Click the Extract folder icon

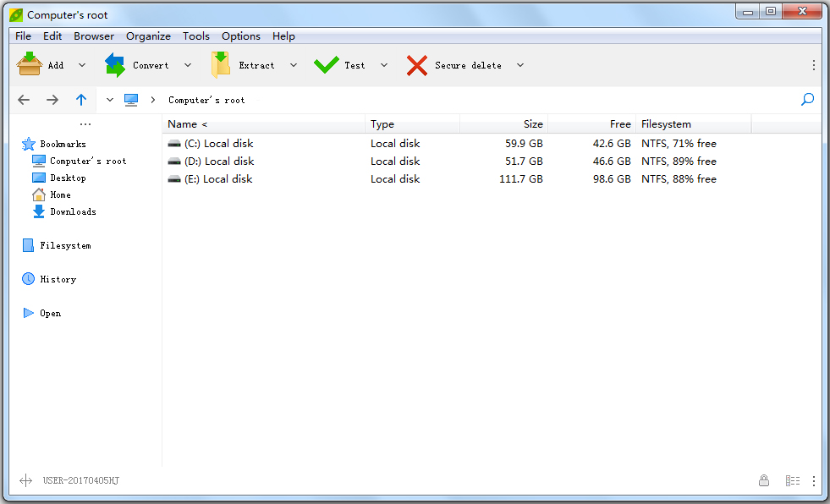tap(220, 65)
